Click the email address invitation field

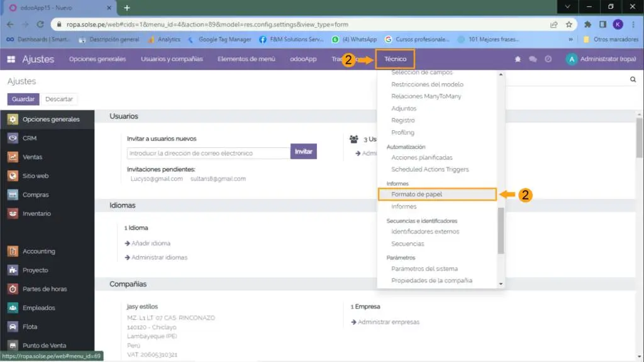[208, 153]
